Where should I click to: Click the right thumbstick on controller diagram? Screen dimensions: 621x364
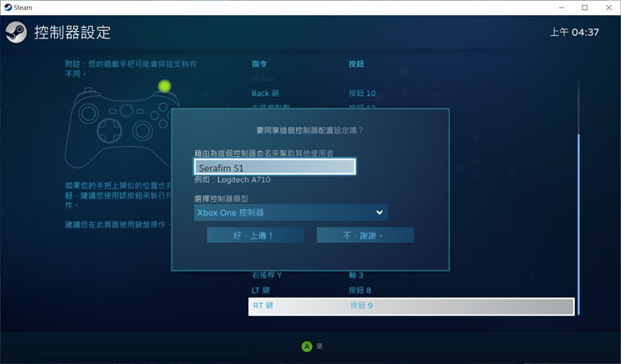click(x=143, y=131)
